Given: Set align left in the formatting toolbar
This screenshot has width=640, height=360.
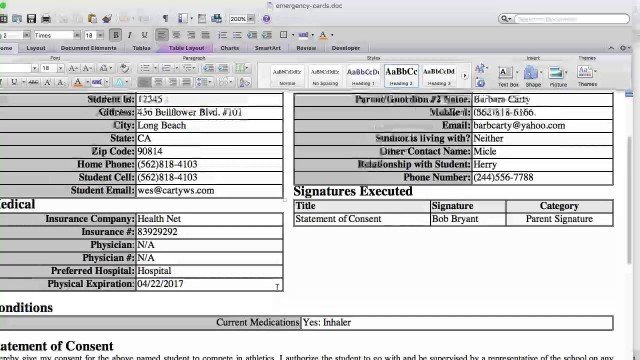Looking at the screenshot, I should pos(162,35).
